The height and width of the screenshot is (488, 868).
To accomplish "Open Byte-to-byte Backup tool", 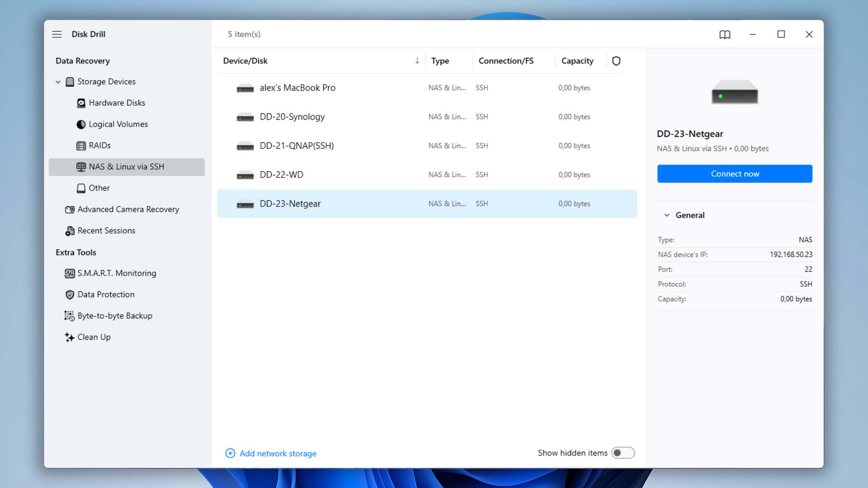I will [x=126, y=316].
